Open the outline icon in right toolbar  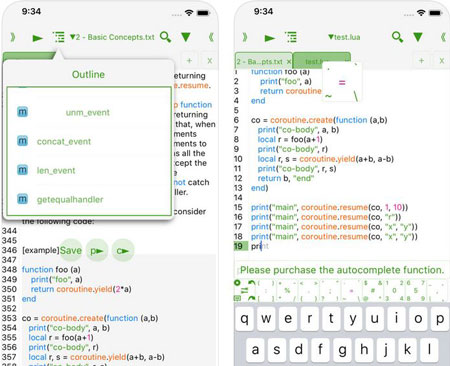[x=291, y=37]
